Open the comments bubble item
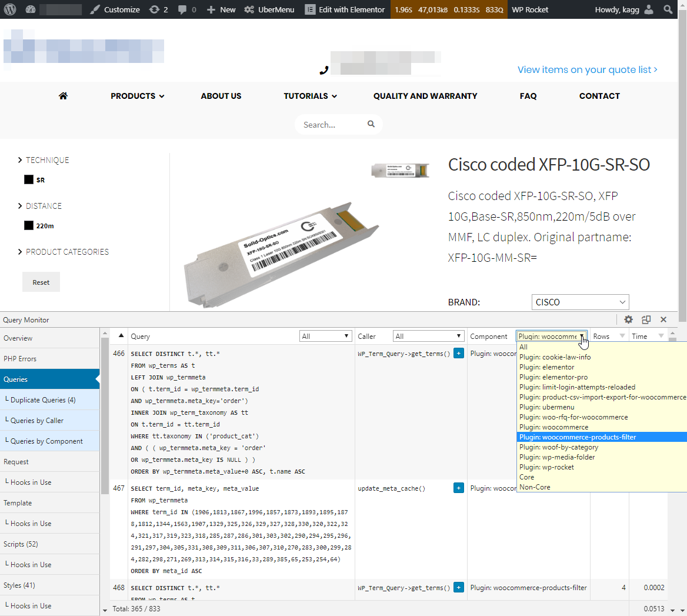This screenshot has width=687, height=616. pyautogui.click(x=187, y=9)
